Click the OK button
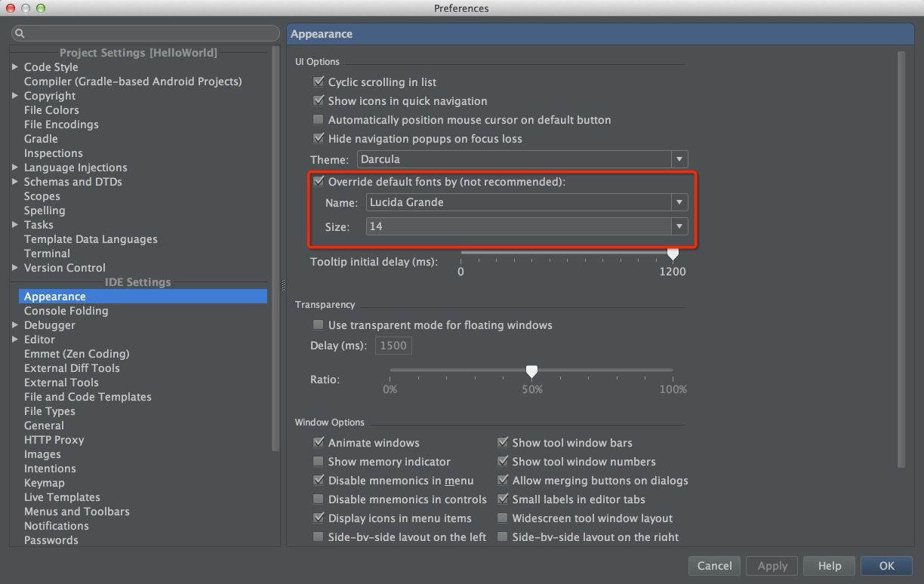This screenshot has width=924, height=584. [x=886, y=566]
